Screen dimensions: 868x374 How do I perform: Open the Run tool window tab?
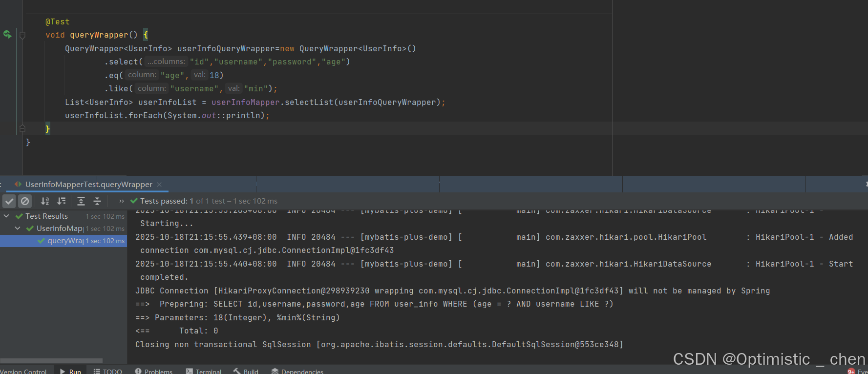click(70, 372)
